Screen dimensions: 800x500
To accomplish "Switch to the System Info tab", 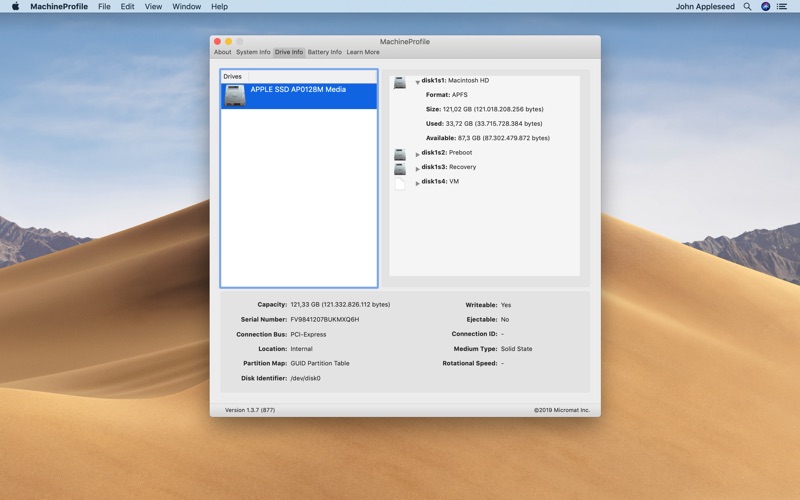I will click(x=253, y=52).
